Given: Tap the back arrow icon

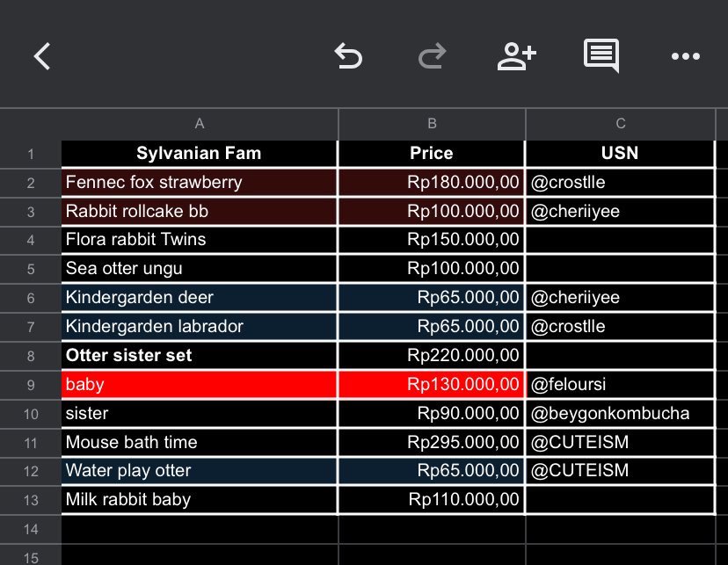Looking at the screenshot, I should click(42, 56).
